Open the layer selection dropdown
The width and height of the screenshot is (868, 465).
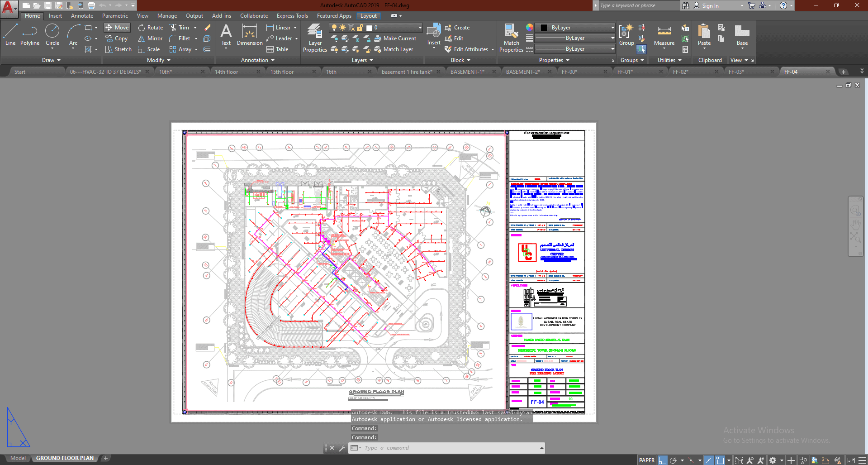(x=420, y=28)
